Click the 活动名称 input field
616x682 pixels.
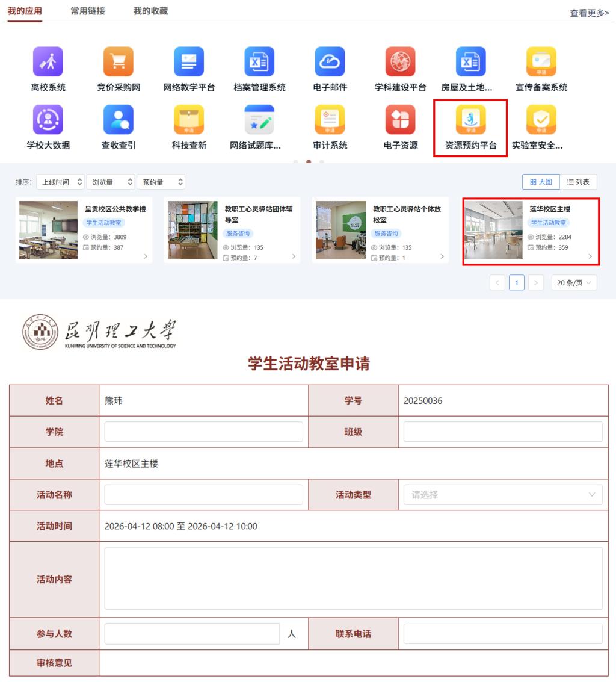[x=203, y=495]
